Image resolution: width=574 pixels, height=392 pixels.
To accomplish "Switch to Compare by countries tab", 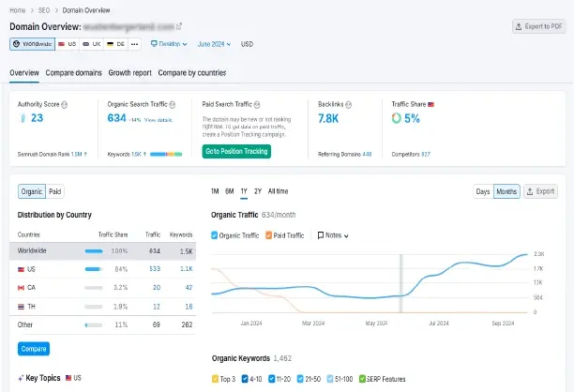I will coord(192,73).
